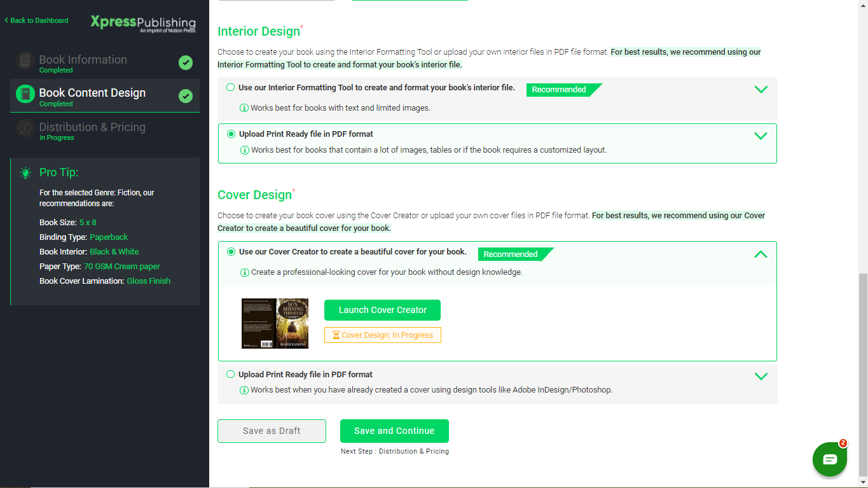Click the book cover thumbnail preview
Image resolution: width=868 pixels, height=488 pixels.
pos(275,323)
